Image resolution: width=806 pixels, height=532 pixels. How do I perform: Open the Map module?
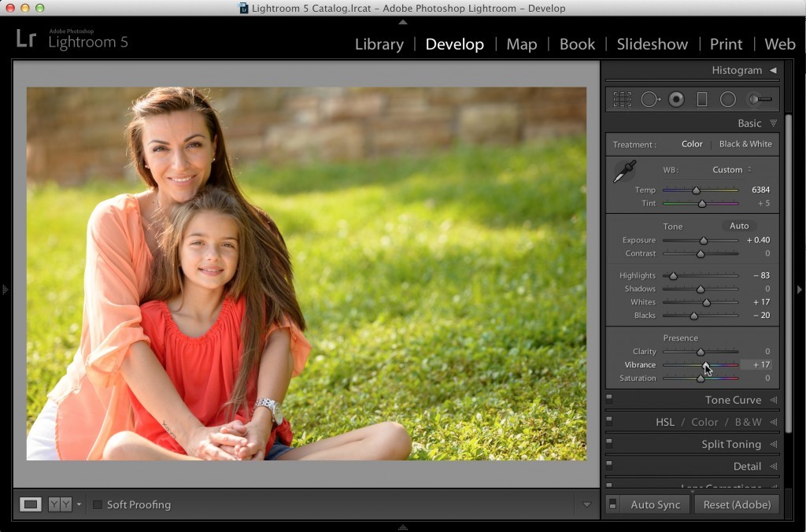point(522,44)
